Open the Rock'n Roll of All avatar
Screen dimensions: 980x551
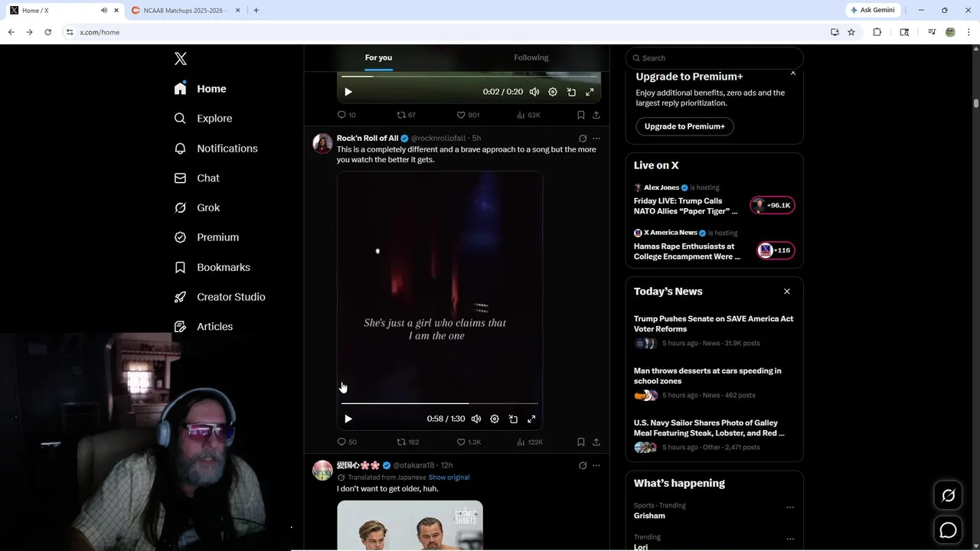pos(322,143)
